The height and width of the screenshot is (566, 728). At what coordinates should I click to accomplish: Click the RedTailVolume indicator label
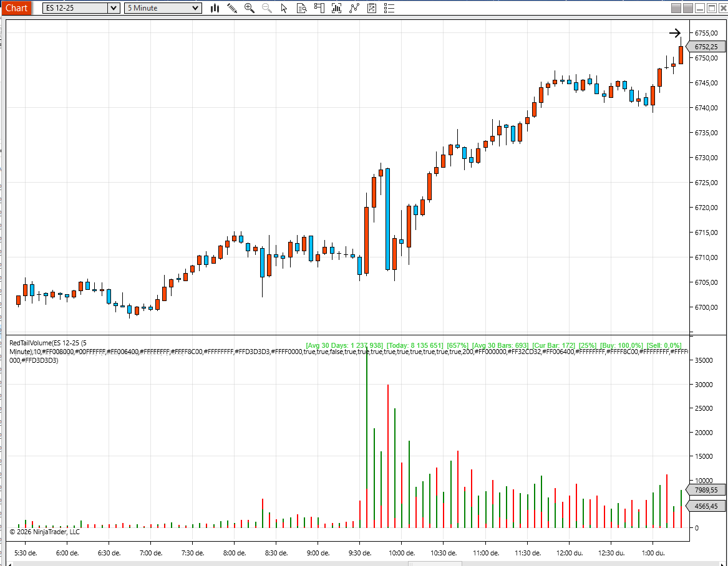37,342
